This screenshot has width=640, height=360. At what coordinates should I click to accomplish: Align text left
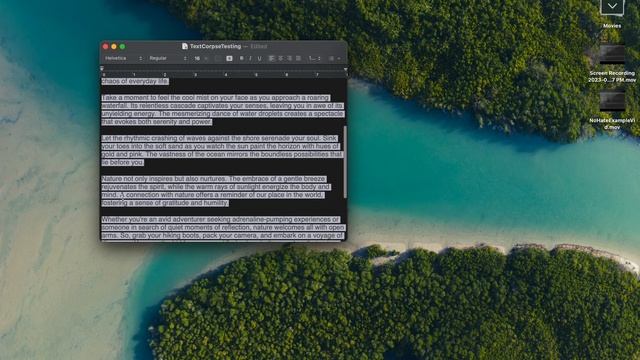(271, 58)
